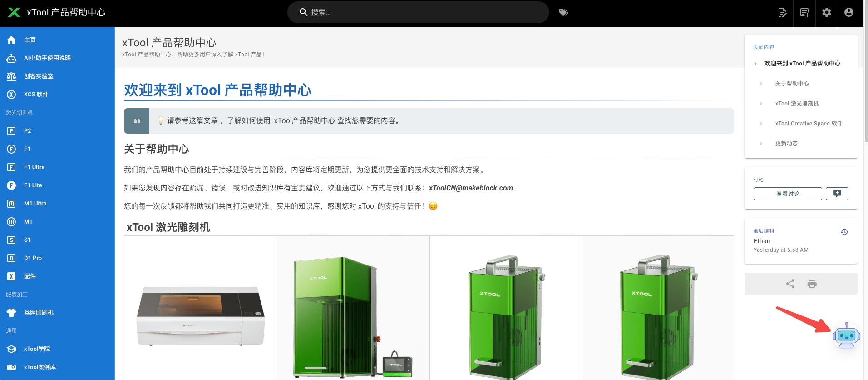Click the P box icon for P2
The height and width of the screenshot is (380, 868).
point(11,131)
